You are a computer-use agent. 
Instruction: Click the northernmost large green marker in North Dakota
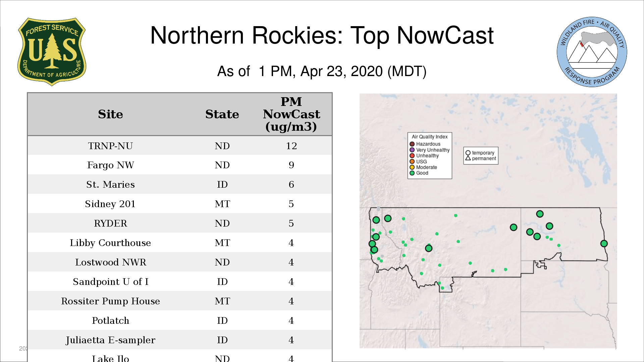tap(540, 214)
